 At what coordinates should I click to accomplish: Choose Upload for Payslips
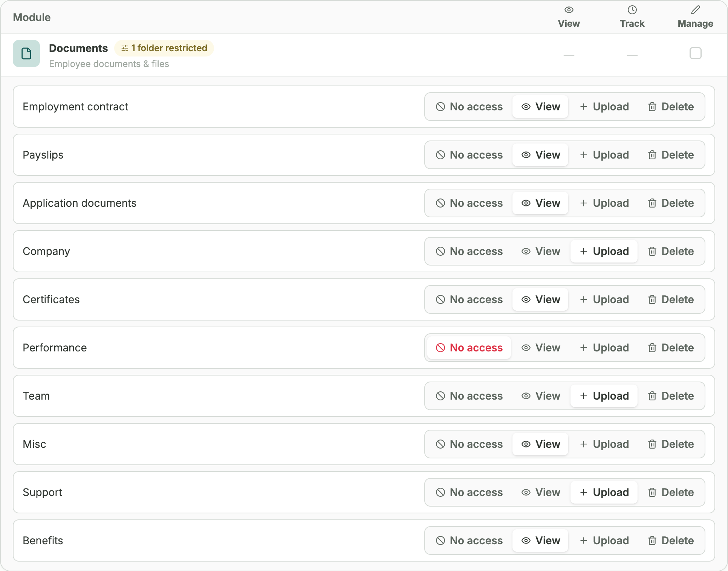point(604,155)
